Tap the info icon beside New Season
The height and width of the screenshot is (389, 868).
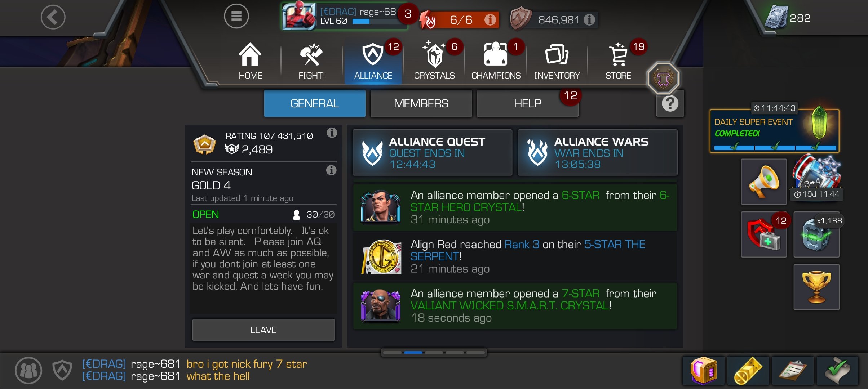pyautogui.click(x=331, y=170)
